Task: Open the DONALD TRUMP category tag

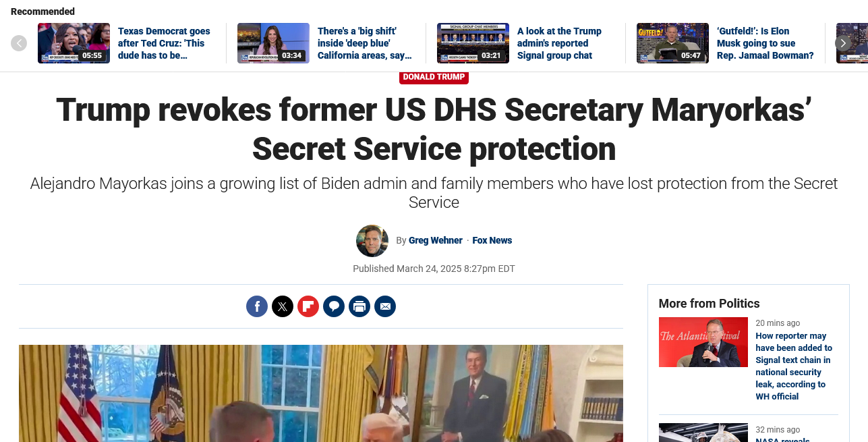Action: (x=434, y=77)
